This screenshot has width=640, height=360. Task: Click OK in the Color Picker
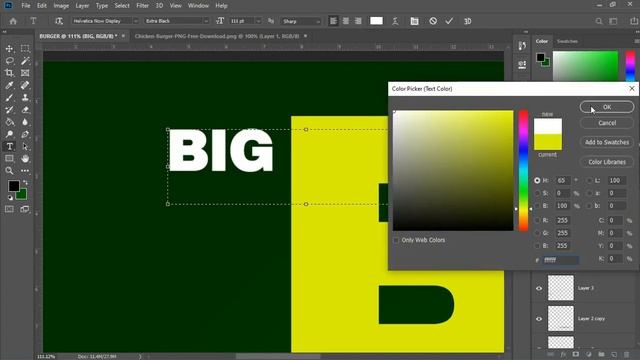(607, 107)
